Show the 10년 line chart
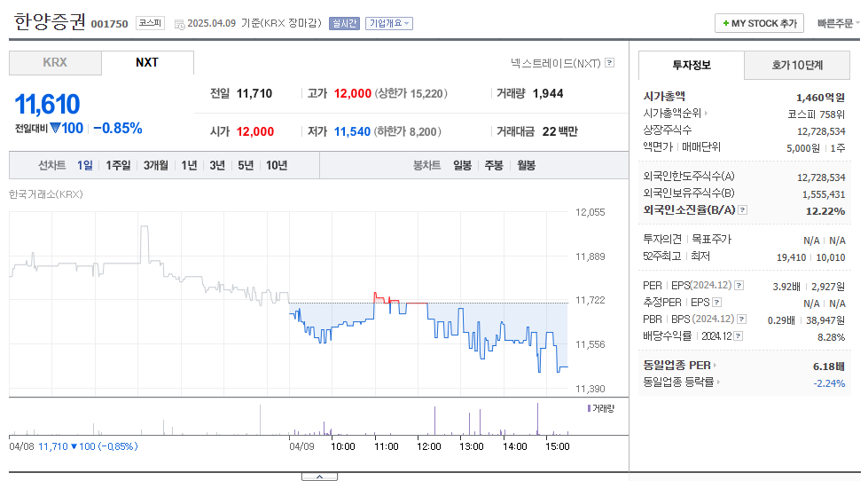 point(277,165)
